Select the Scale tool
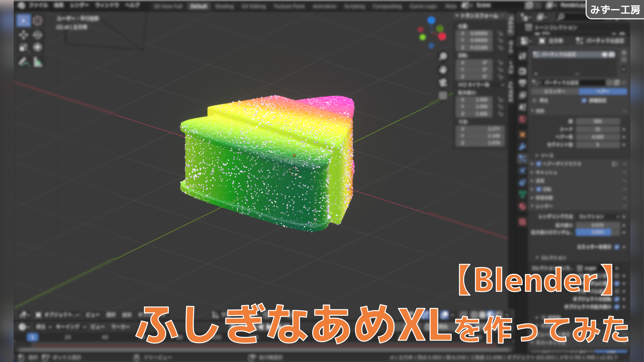 pyautogui.click(x=23, y=48)
